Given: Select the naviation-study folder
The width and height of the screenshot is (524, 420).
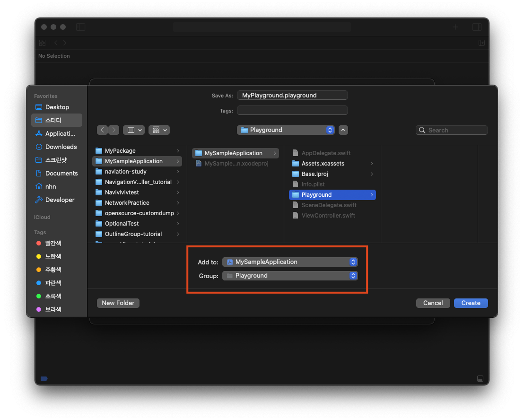Looking at the screenshot, I should [x=137, y=171].
